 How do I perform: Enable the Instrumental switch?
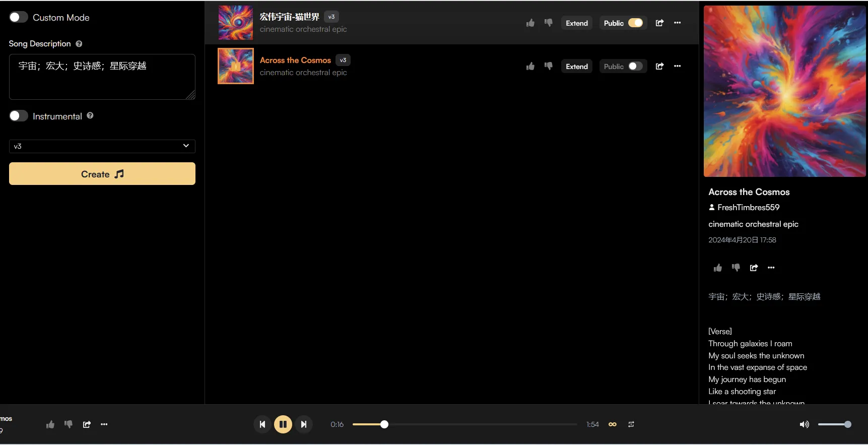19,116
